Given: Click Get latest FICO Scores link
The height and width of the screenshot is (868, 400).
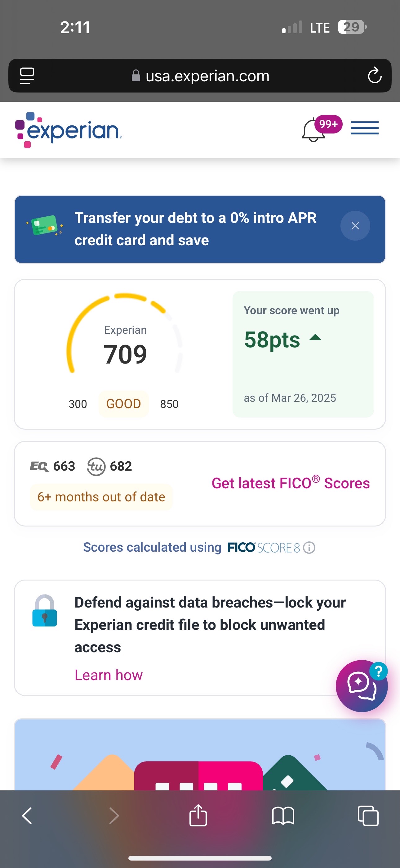Looking at the screenshot, I should click(x=291, y=482).
